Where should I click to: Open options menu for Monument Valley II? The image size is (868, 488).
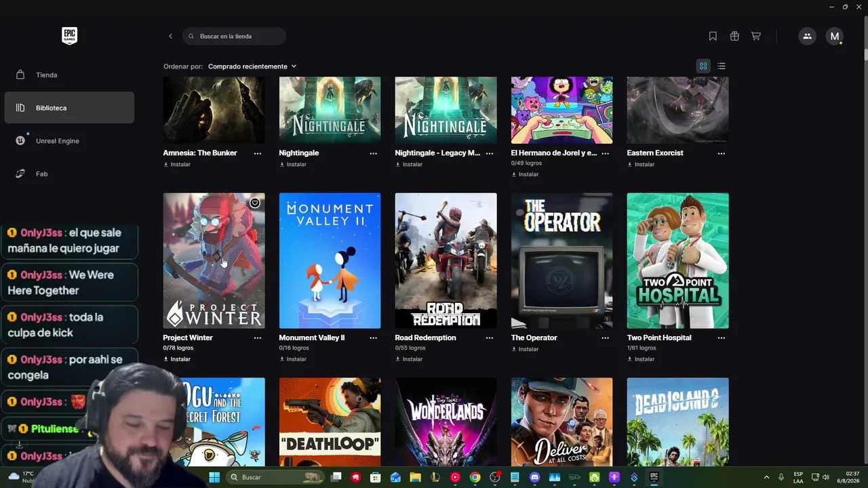tap(374, 338)
